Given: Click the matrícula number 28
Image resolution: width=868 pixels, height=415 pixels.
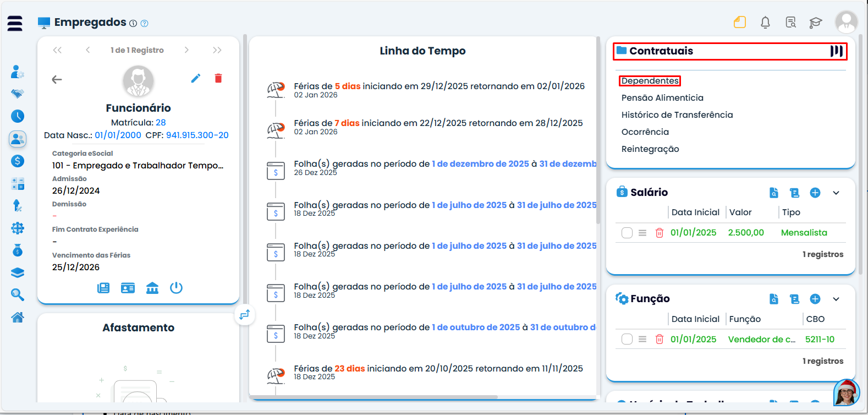Looking at the screenshot, I should pyautogui.click(x=161, y=123).
